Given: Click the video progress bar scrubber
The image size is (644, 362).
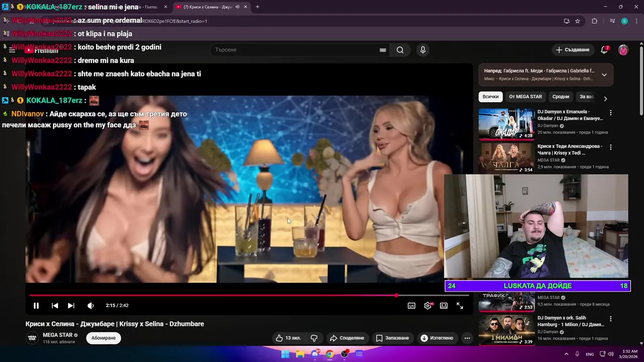Looking at the screenshot, I should tap(396, 295).
